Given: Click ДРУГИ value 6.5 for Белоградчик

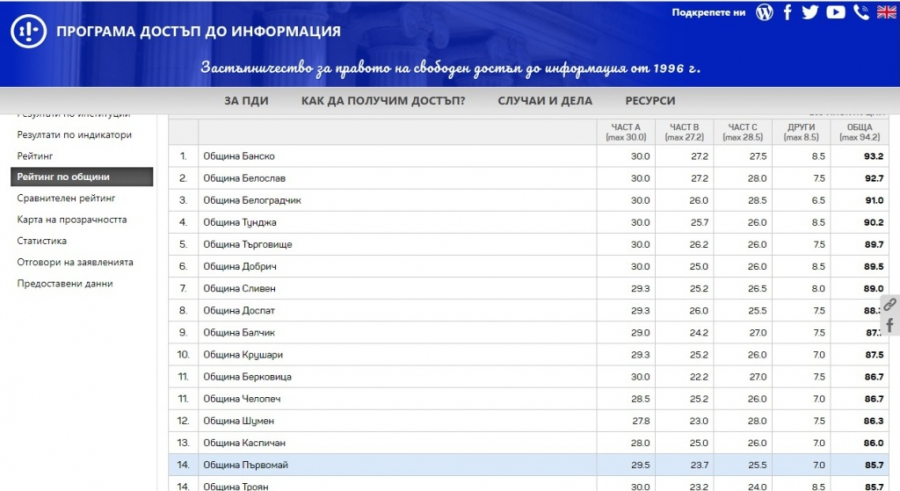Looking at the screenshot, I should pos(818,200).
